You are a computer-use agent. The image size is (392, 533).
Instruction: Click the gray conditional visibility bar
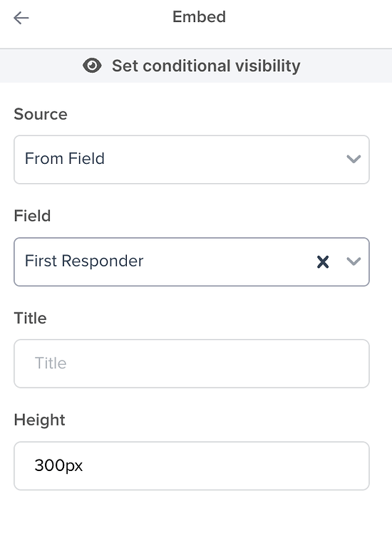point(196,66)
